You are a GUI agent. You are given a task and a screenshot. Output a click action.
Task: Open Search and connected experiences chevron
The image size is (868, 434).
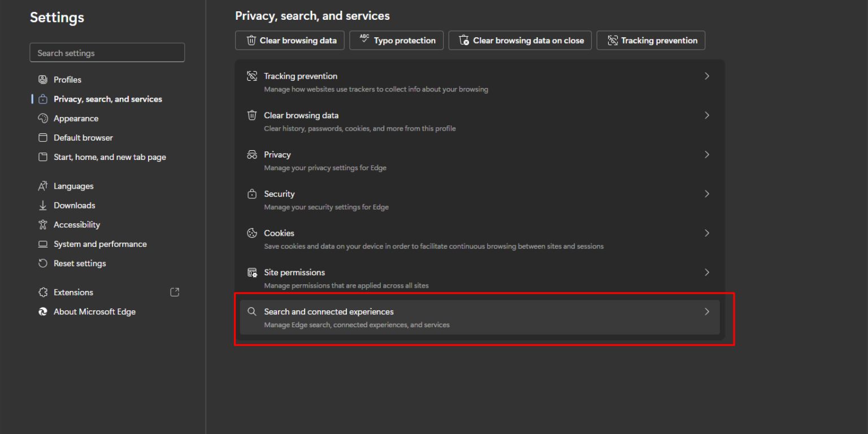pos(706,311)
